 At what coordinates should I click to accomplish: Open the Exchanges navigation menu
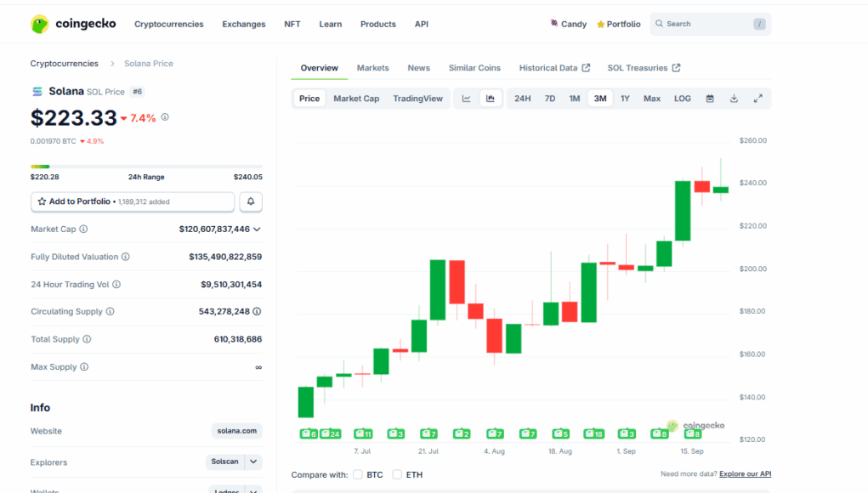pyautogui.click(x=244, y=25)
